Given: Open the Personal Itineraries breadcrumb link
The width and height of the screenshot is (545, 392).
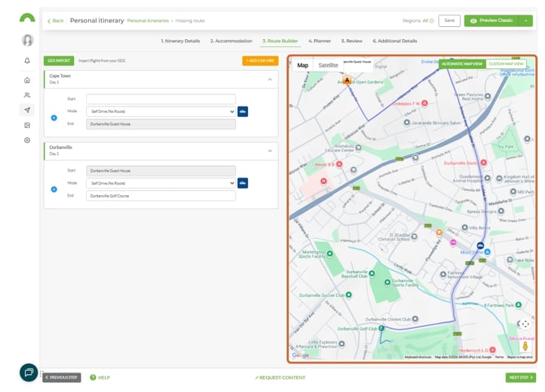Looking at the screenshot, I should coord(148,21).
